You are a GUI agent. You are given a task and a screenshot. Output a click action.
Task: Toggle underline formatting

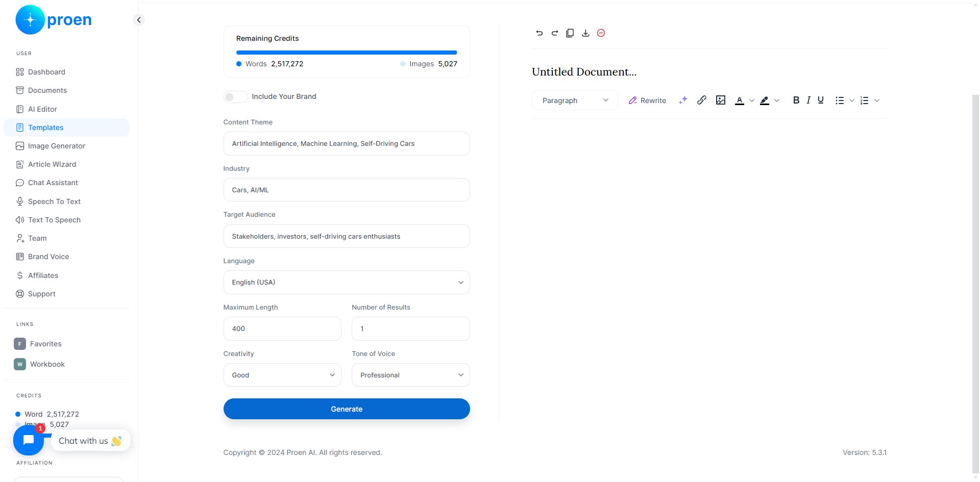[x=821, y=100]
